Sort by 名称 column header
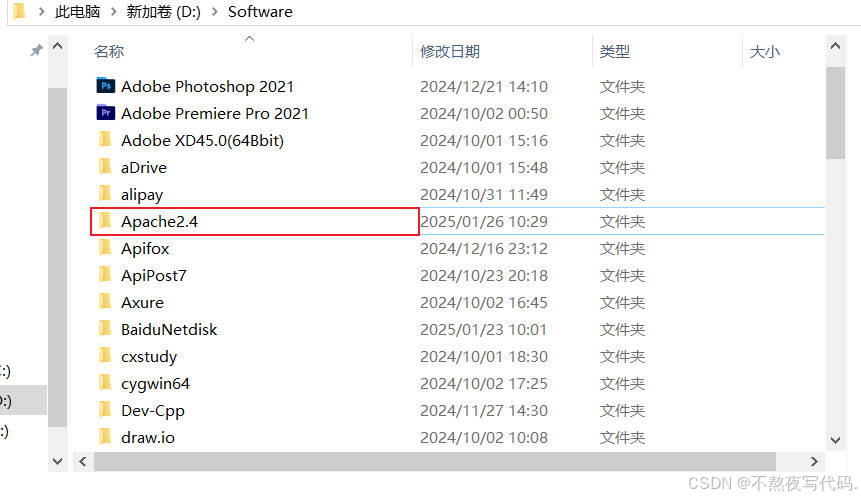Screen dimensions: 861x498 pos(109,52)
